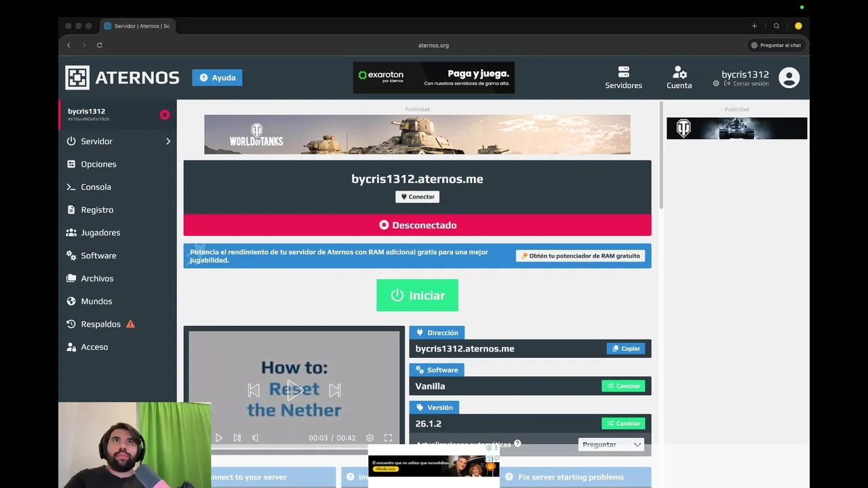Click Cambiar button for Vanilla software
The width and height of the screenshot is (868, 488).
[623, 386]
